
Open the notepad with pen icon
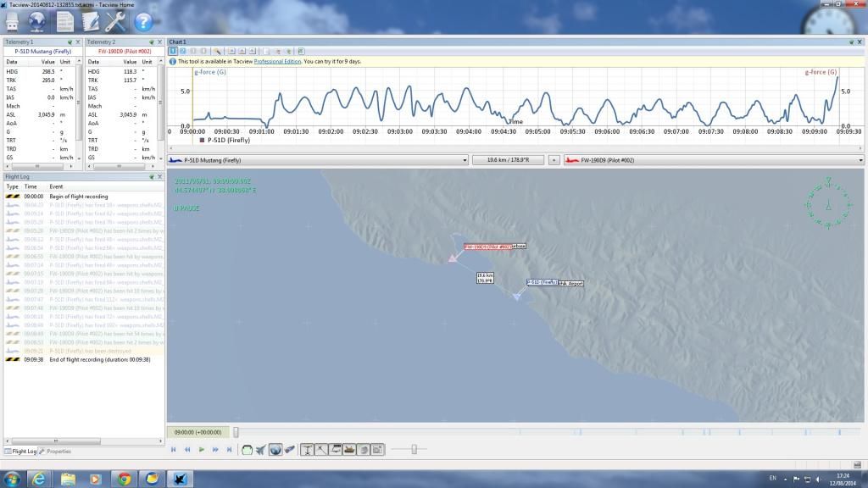[90, 21]
